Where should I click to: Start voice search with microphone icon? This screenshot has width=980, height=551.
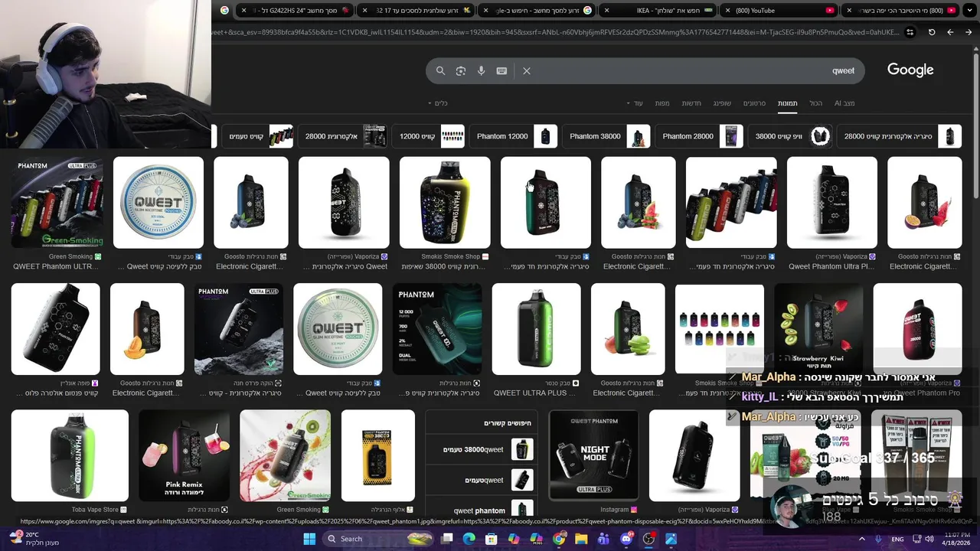[482, 70]
